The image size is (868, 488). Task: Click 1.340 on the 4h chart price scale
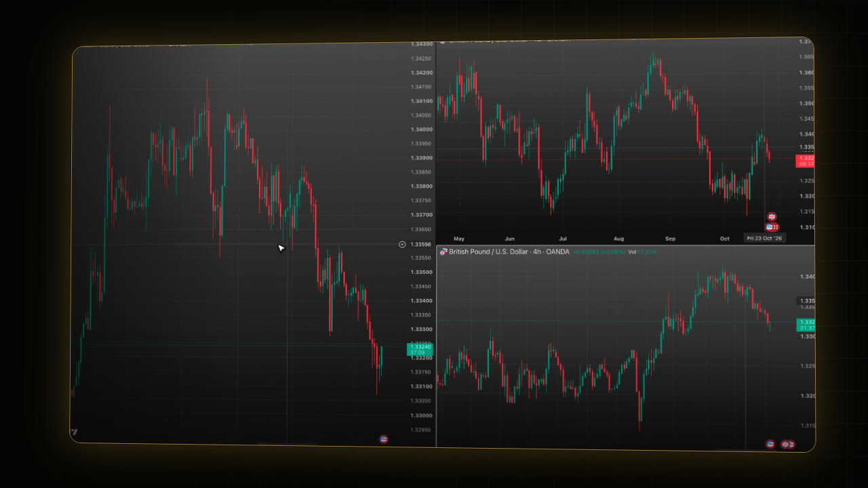[x=807, y=277]
